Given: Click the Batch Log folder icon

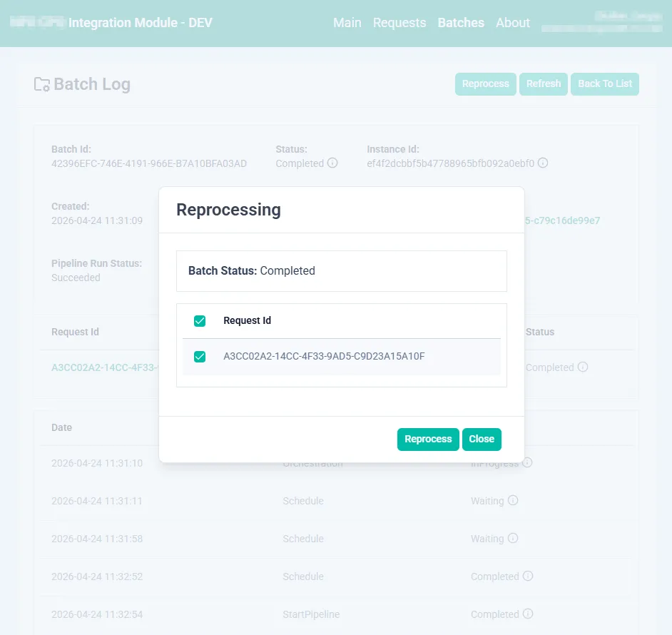Looking at the screenshot, I should pos(42,84).
